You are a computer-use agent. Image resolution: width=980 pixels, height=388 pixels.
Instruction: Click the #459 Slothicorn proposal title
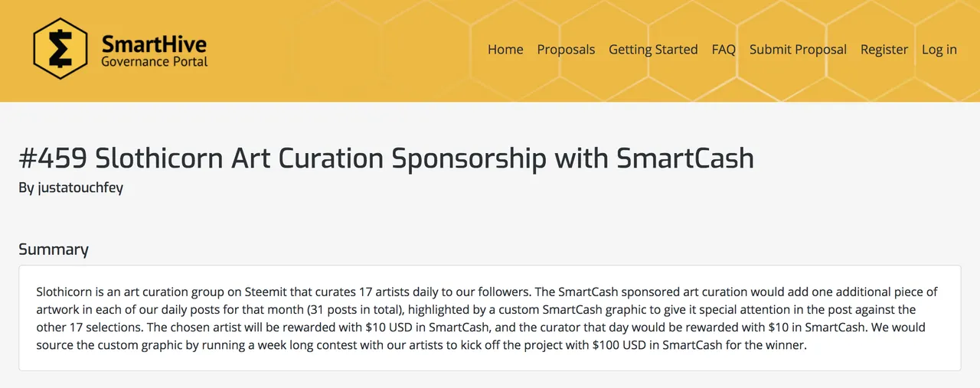click(x=387, y=158)
